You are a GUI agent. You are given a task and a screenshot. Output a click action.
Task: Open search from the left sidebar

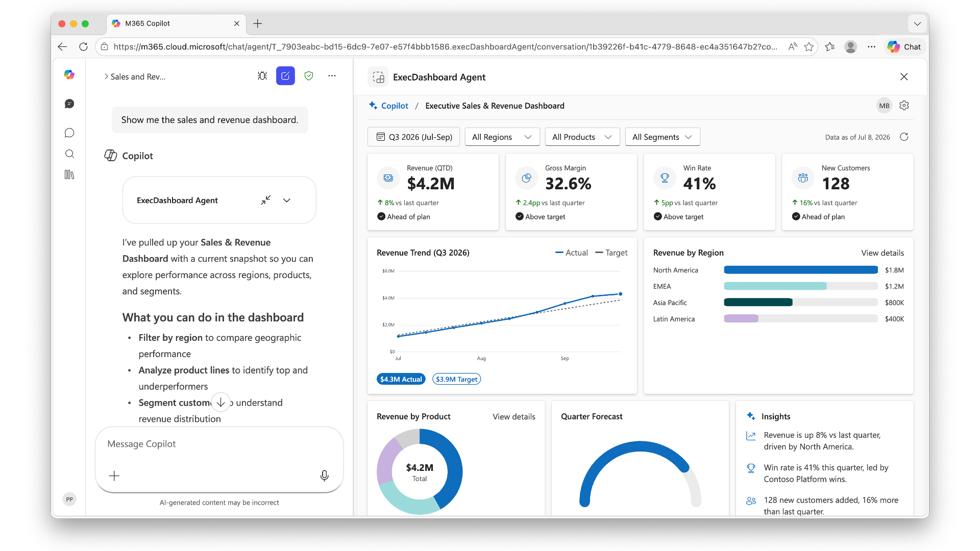coord(69,154)
